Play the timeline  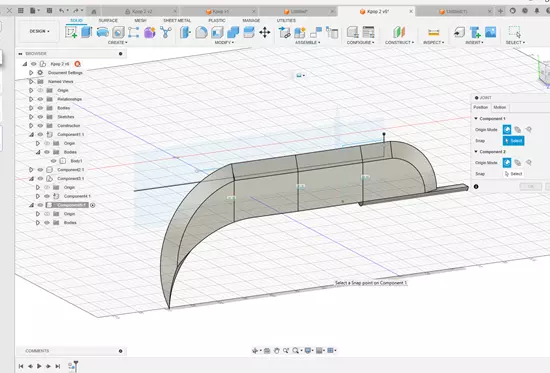(39, 366)
